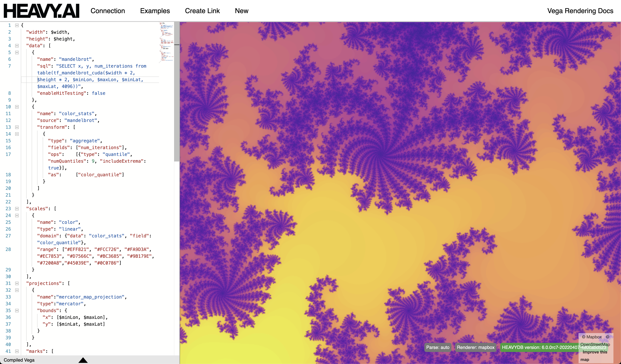Open the Vega Rendering Docs link
This screenshot has width=621, height=364.
580,11
